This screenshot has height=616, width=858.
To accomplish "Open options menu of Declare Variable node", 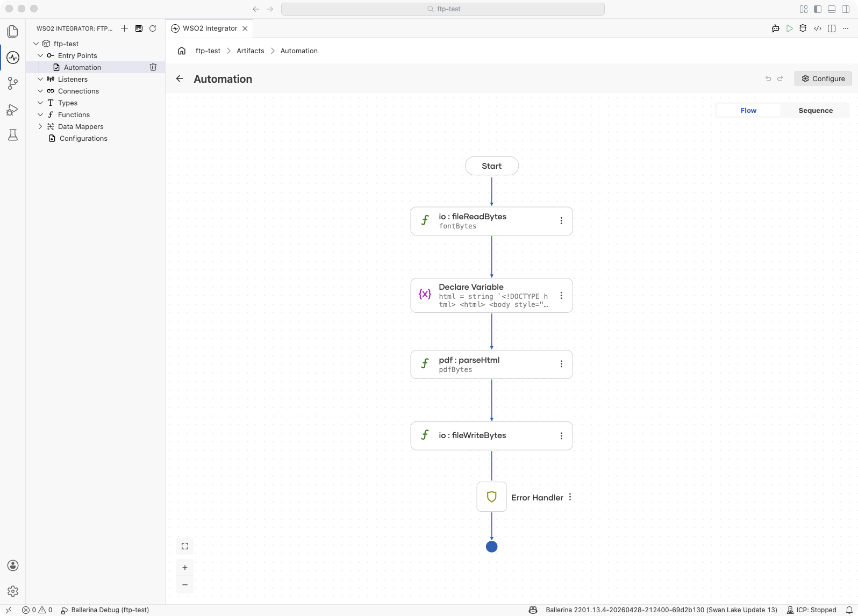I will click(x=561, y=296).
